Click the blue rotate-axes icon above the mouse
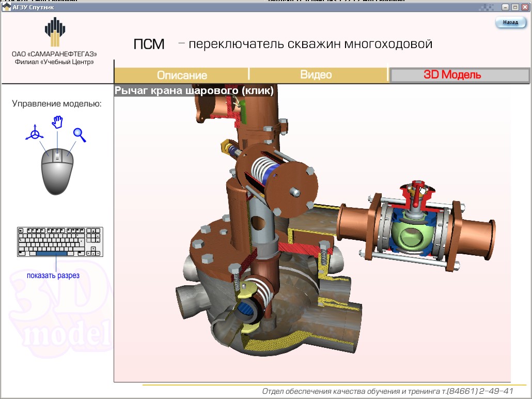Viewport: 532px width, 399px height. (35, 134)
